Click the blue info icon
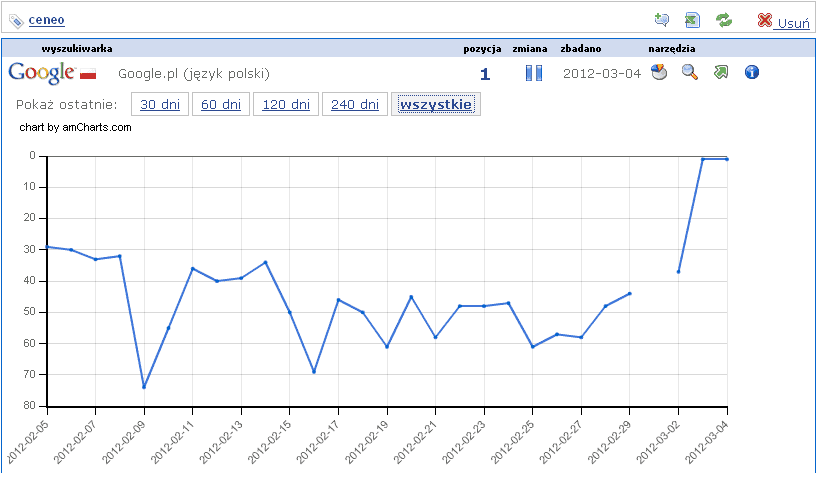The image size is (819, 491). pyautogui.click(x=752, y=72)
